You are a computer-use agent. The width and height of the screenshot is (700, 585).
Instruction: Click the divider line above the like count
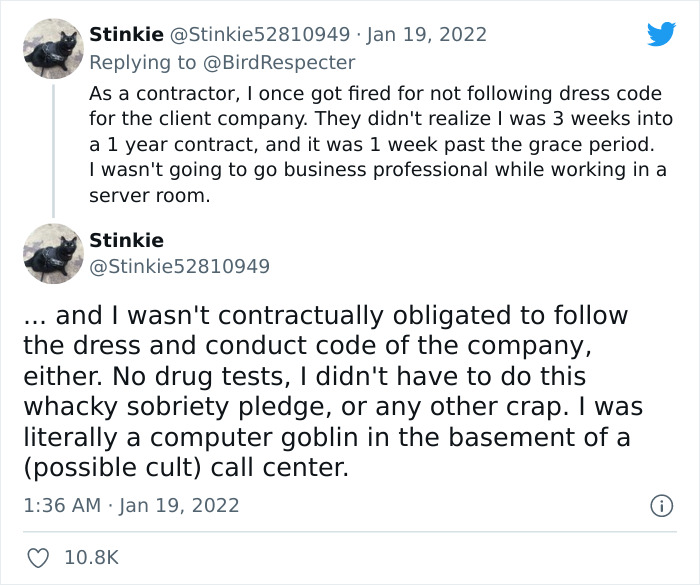(350, 531)
